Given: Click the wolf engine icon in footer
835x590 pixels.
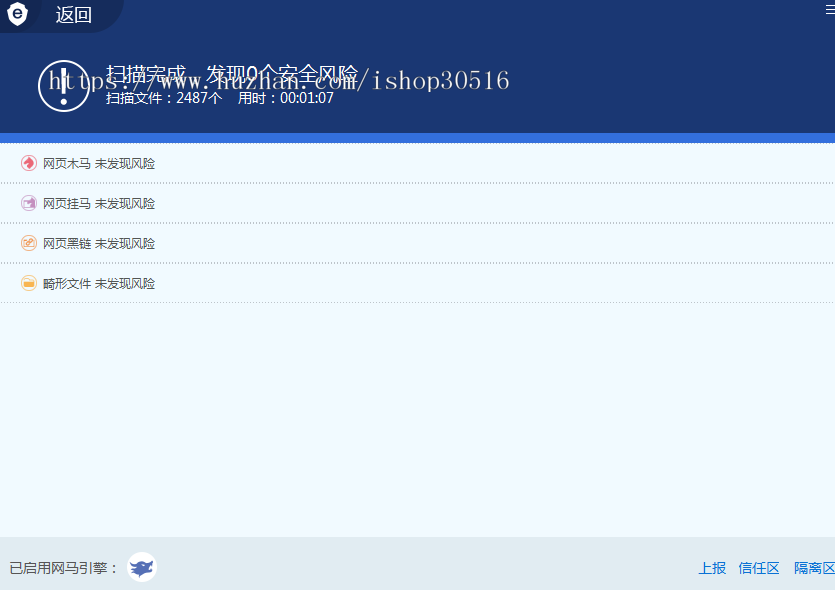Looking at the screenshot, I should click(142, 567).
